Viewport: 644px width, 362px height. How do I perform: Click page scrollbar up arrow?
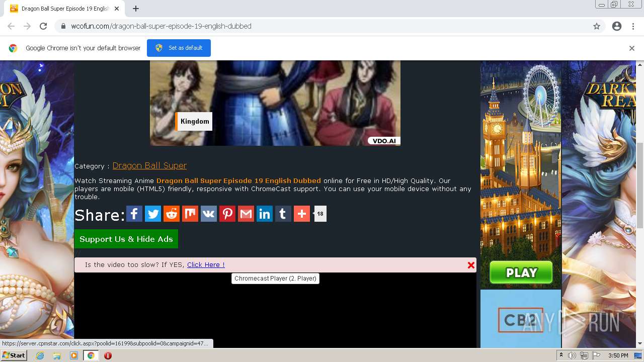[640, 65]
